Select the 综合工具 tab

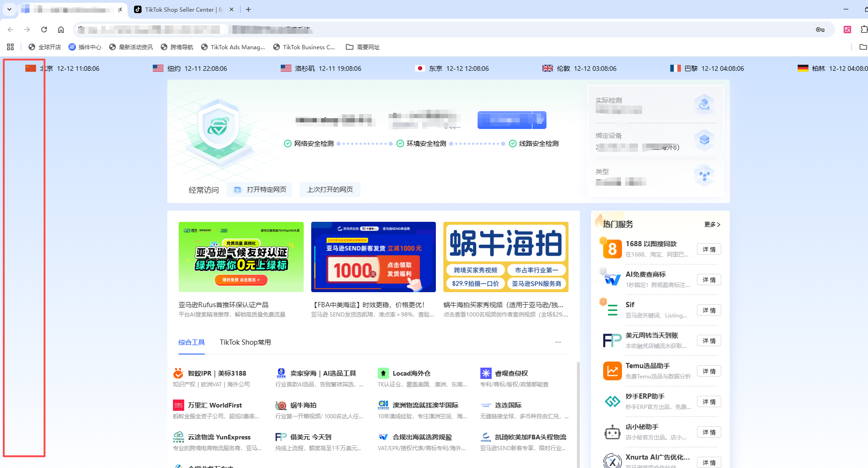click(192, 342)
